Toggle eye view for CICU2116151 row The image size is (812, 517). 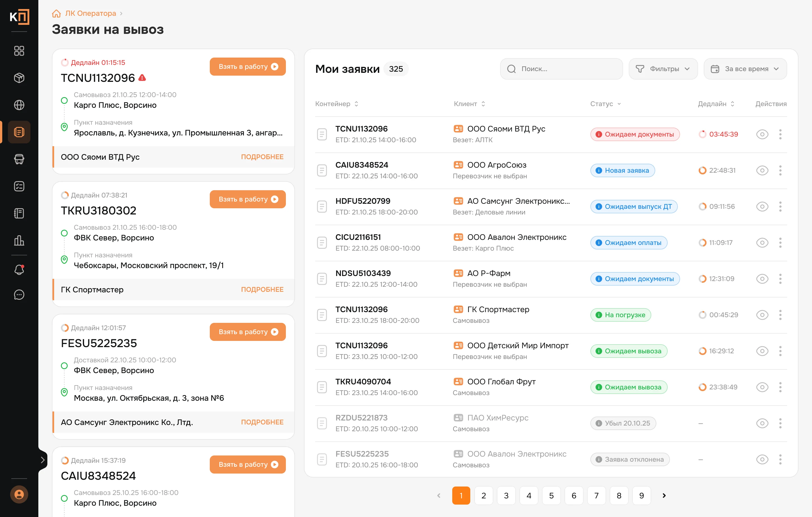click(x=762, y=243)
